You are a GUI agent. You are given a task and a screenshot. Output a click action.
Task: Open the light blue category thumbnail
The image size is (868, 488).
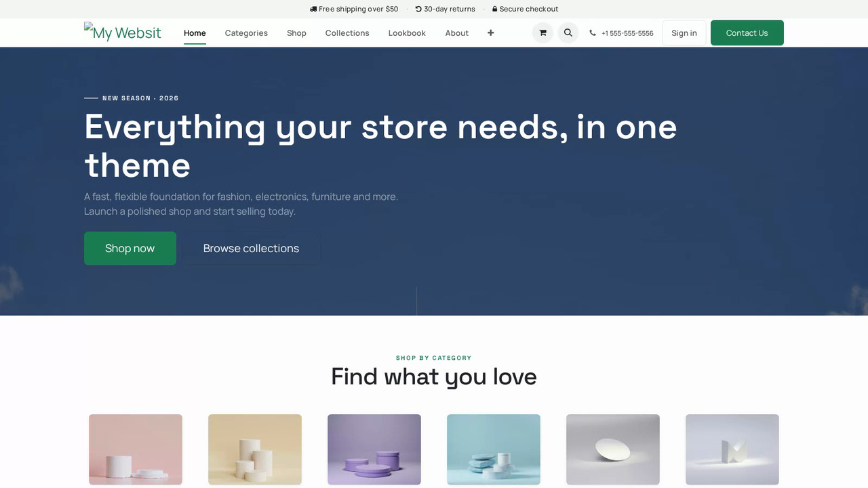(494, 449)
